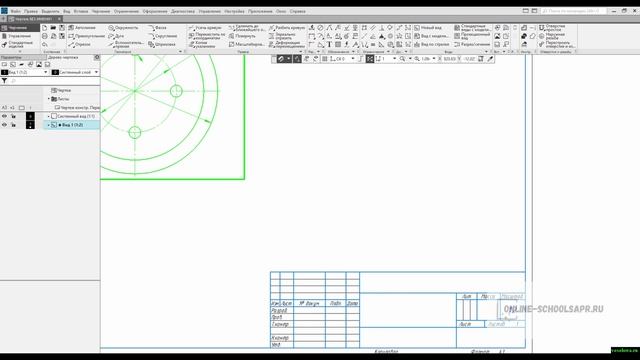This screenshot has height=360, width=640.
Task: Choose Деформация перемещением tool
Action: point(287,44)
